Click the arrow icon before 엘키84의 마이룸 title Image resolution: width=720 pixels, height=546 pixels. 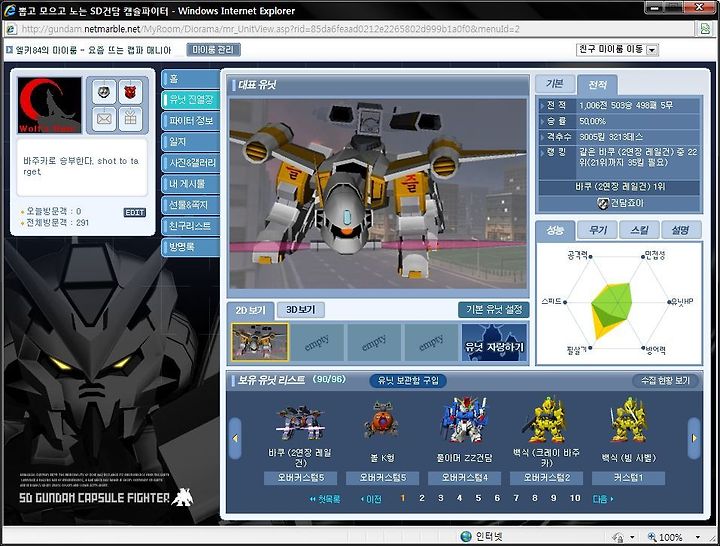(9, 50)
